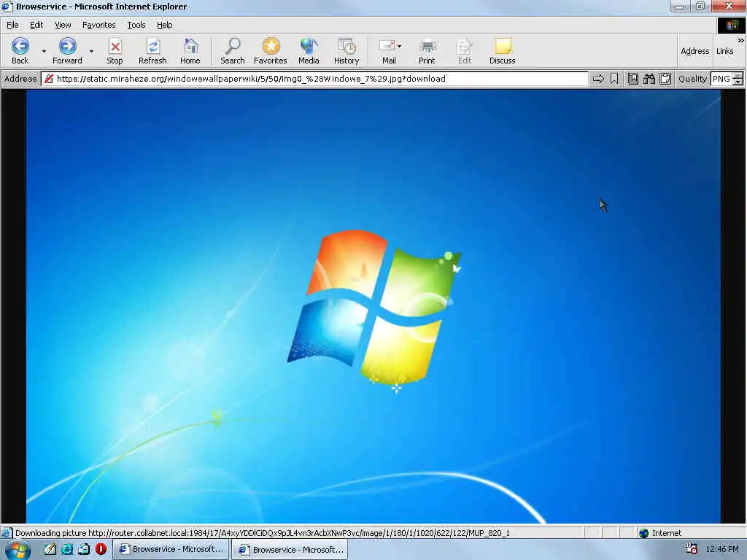This screenshot has height=560, width=747.
Task: Click the Internet security zone icon
Action: (x=643, y=533)
